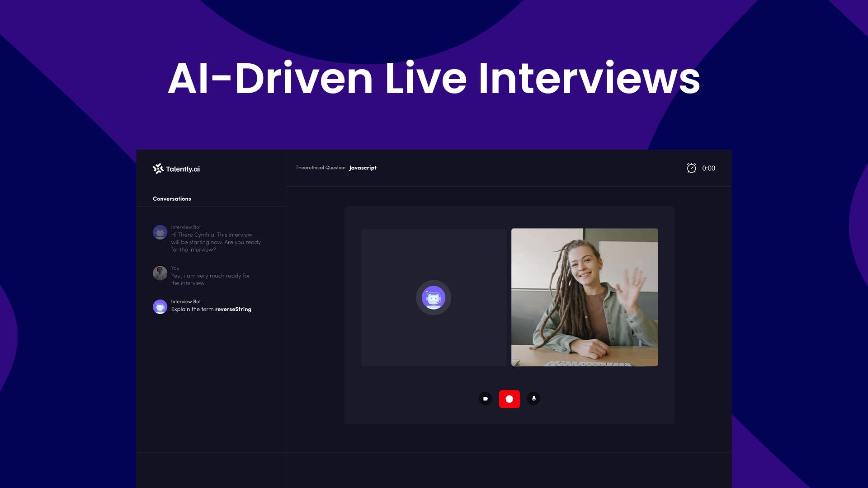Viewport: 868px width, 488px height.
Task: Mute the microphone button
Action: click(533, 399)
